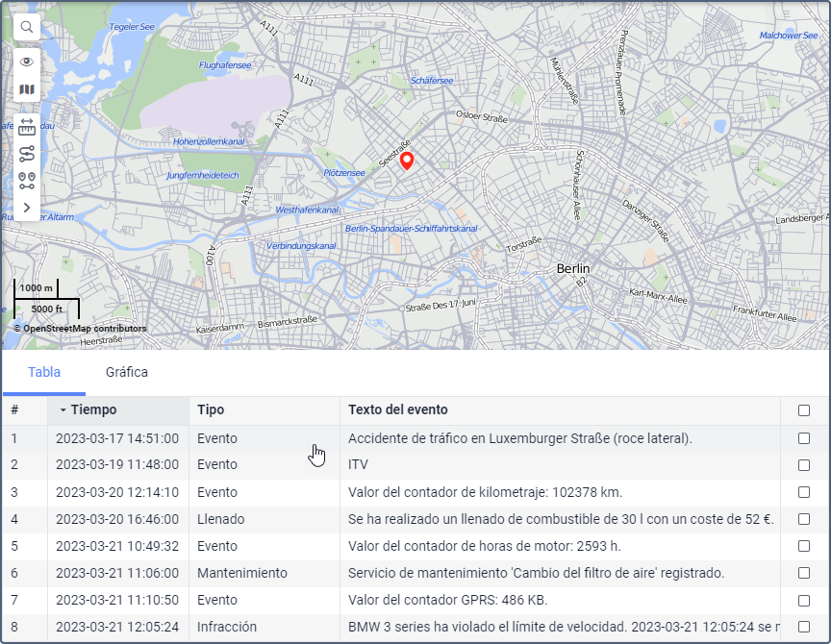Select time 2023-03-19 11:48:00

pos(117,464)
